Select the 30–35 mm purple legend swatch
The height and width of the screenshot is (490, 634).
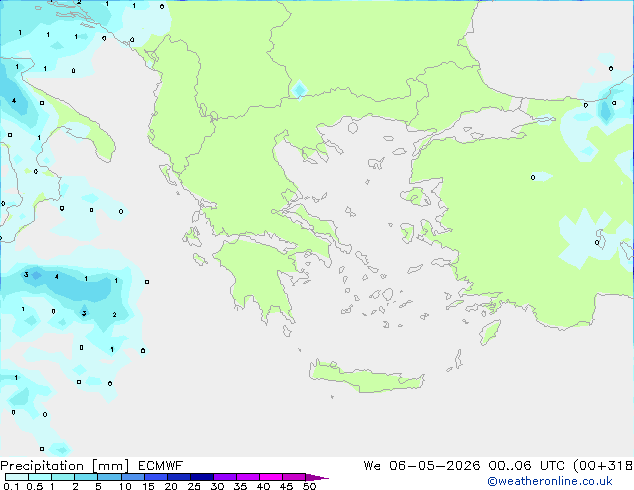point(225,477)
